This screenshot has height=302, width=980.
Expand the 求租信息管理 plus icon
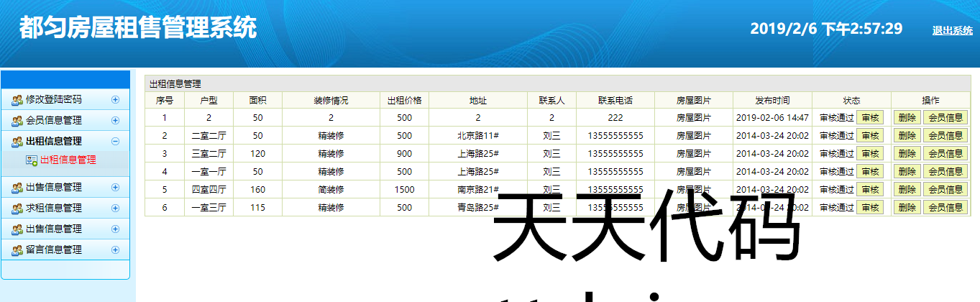click(x=115, y=209)
